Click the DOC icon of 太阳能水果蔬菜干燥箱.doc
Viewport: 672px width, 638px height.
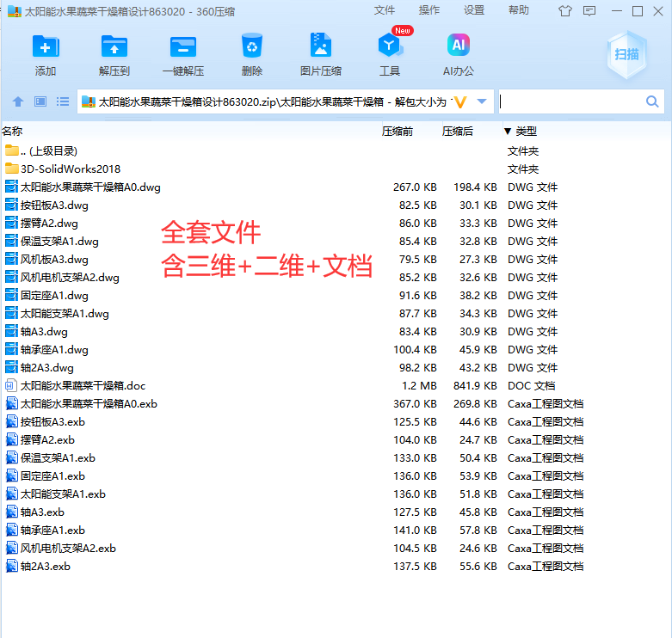11,385
